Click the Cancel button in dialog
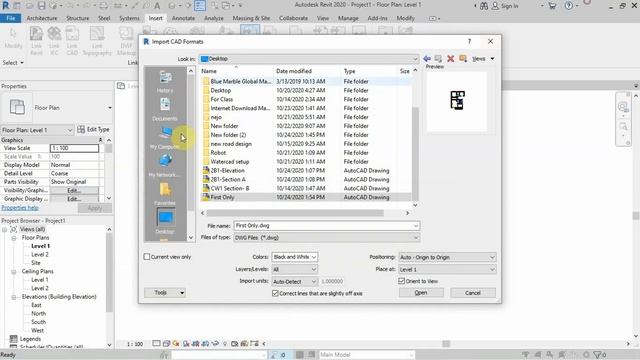Screen dimensions: 640x360 (473, 293)
